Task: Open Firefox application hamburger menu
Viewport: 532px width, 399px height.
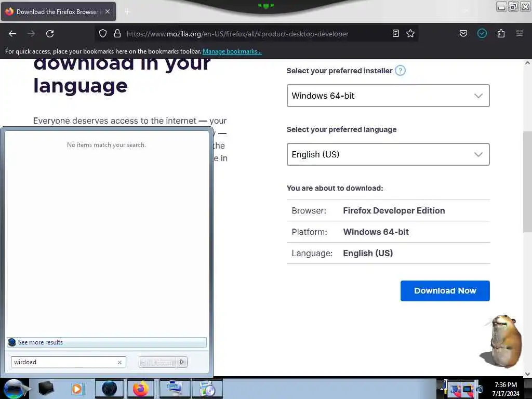Action: [x=520, y=34]
